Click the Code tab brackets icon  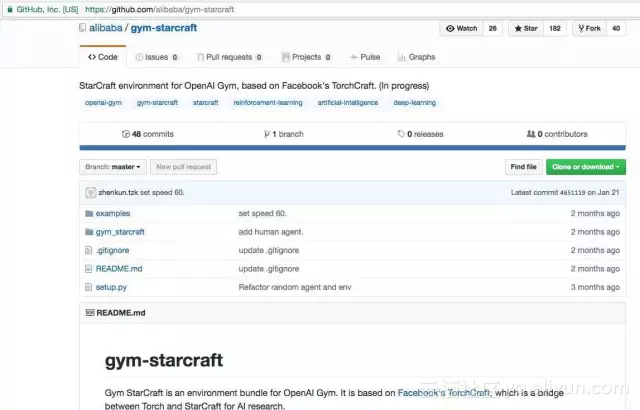[x=92, y=57]
